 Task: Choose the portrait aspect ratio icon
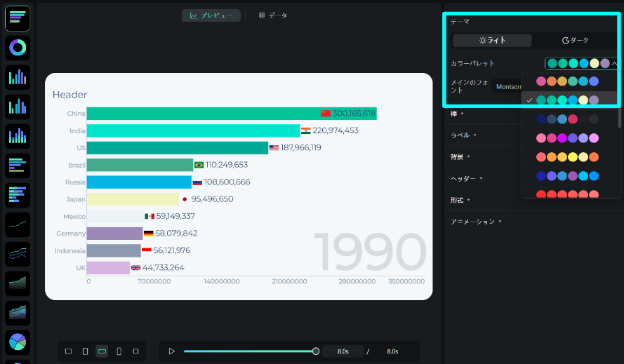85,351
